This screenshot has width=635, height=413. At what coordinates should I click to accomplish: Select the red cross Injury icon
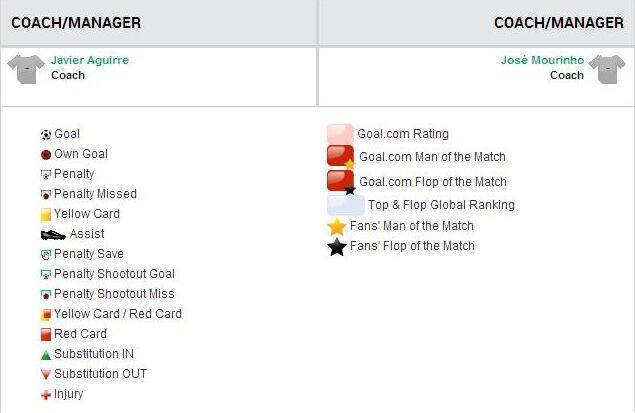[46, 394]
